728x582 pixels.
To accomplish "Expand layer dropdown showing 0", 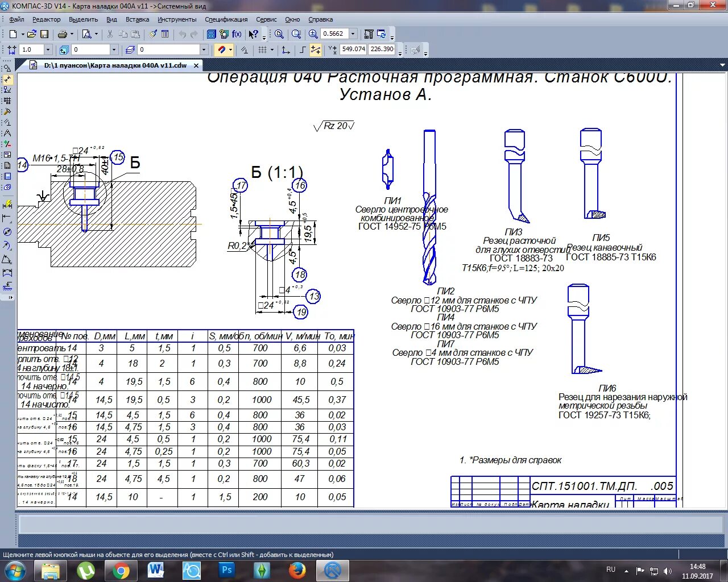I will point(204,49).
